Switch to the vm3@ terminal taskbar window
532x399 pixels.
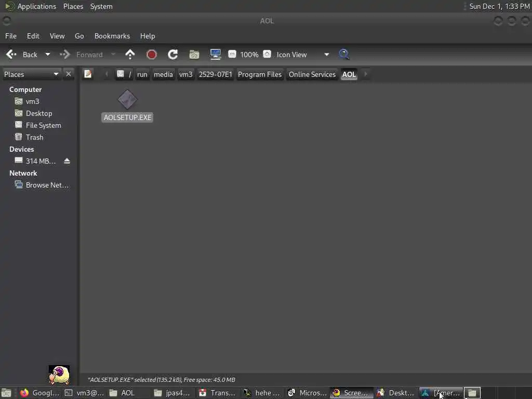coord(84,393)
